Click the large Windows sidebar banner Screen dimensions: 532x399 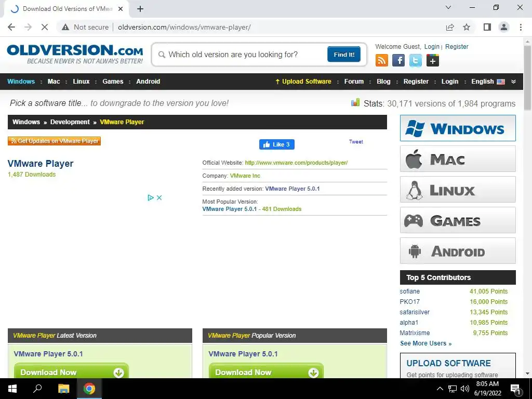pyautogui.click(x=458, y=128)
